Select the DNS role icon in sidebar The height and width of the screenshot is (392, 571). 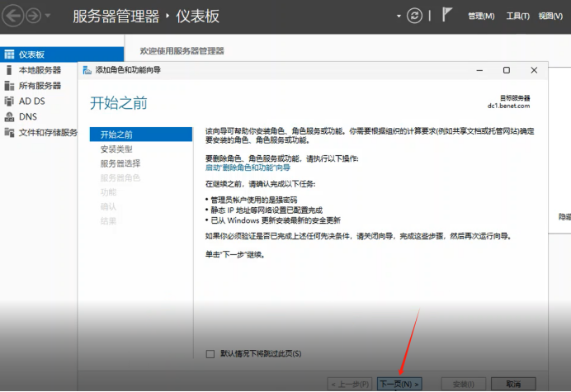click(9, 117)
